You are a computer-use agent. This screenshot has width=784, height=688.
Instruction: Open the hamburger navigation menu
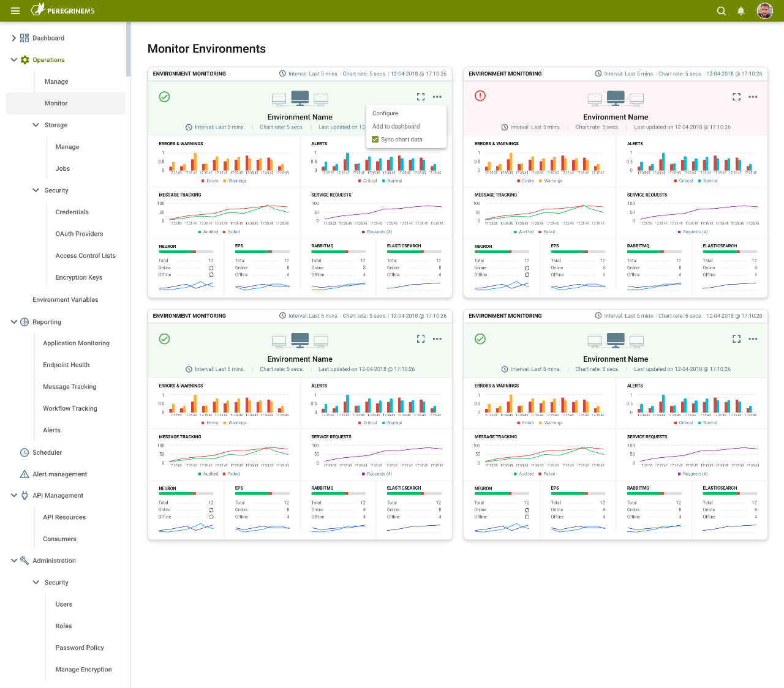click(15, 10)
